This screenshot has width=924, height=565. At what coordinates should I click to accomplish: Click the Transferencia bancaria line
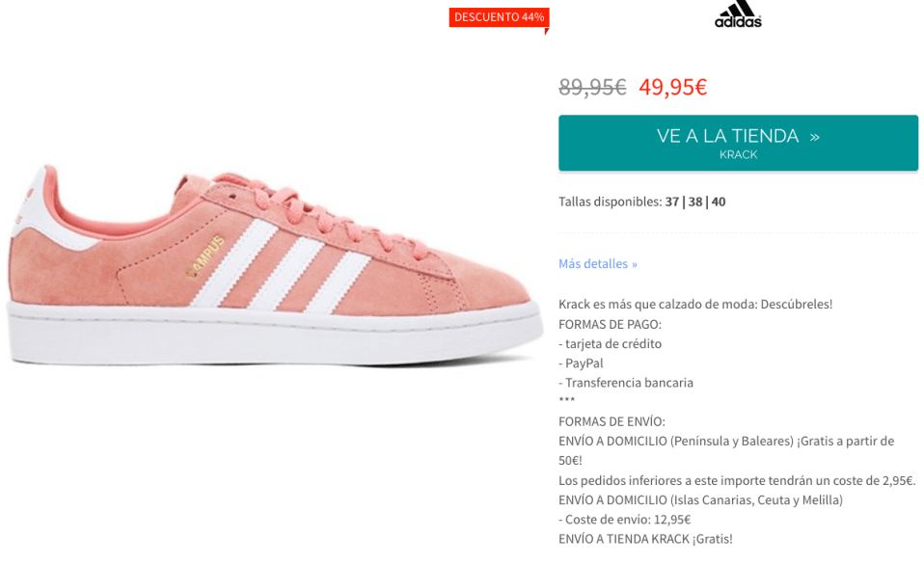coord(626,383)
